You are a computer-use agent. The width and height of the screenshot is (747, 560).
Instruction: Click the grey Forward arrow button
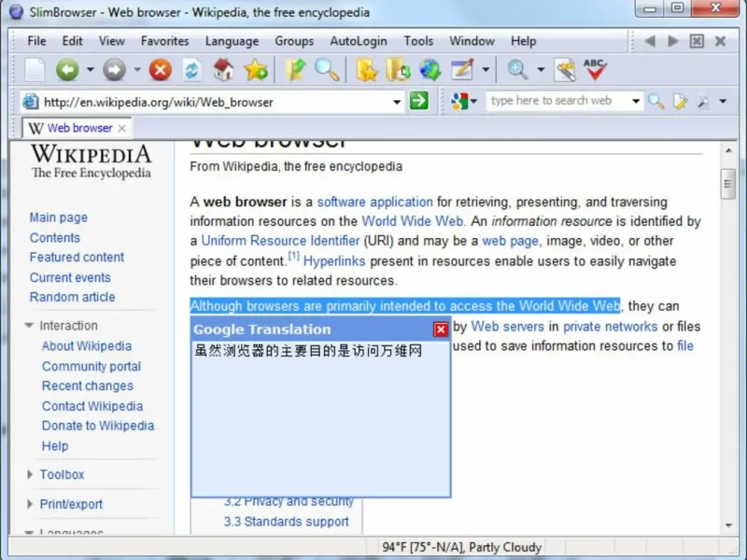[114, 70]
